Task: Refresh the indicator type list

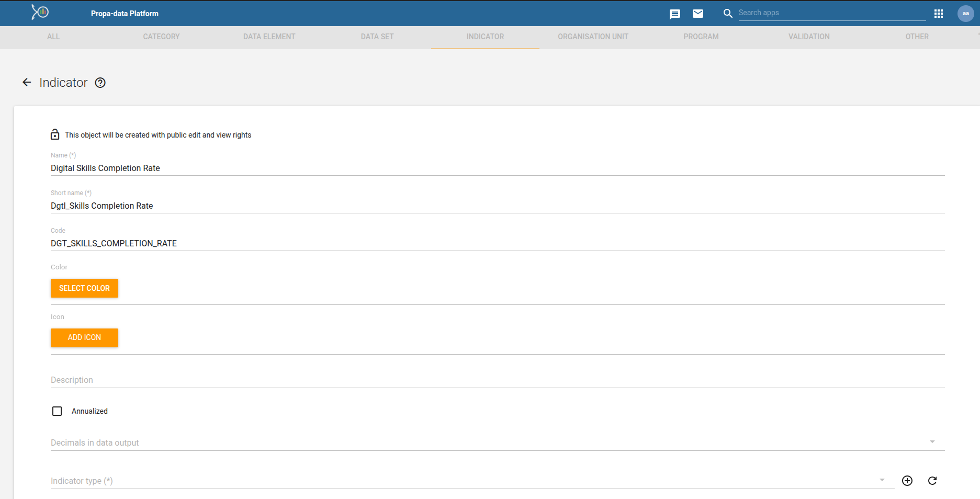Action: click(x=932, y=481)
